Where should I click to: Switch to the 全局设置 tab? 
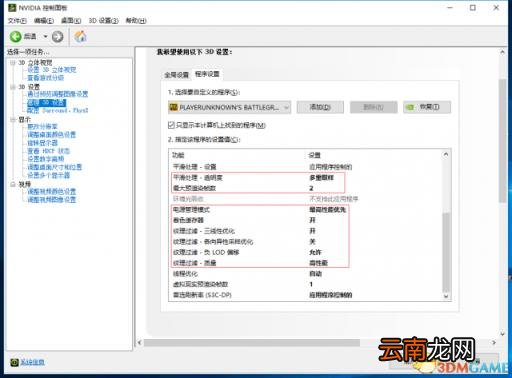coord(176,75)
